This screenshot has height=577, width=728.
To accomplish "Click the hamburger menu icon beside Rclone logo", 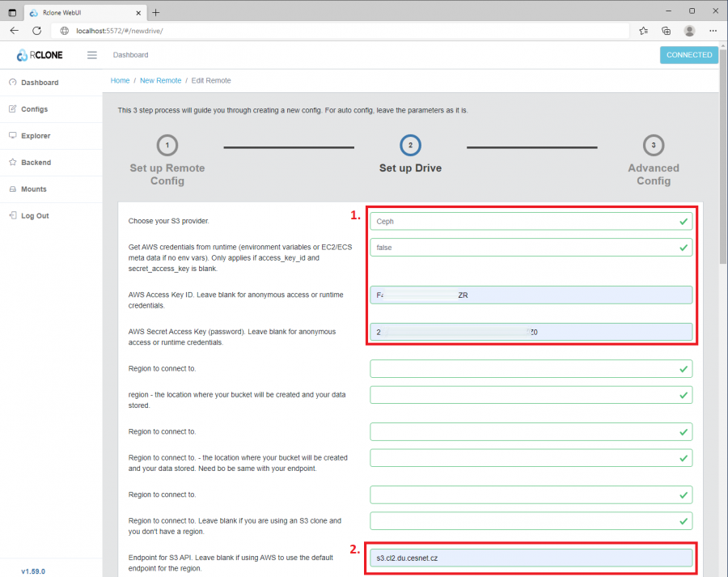I will (91, 55).
